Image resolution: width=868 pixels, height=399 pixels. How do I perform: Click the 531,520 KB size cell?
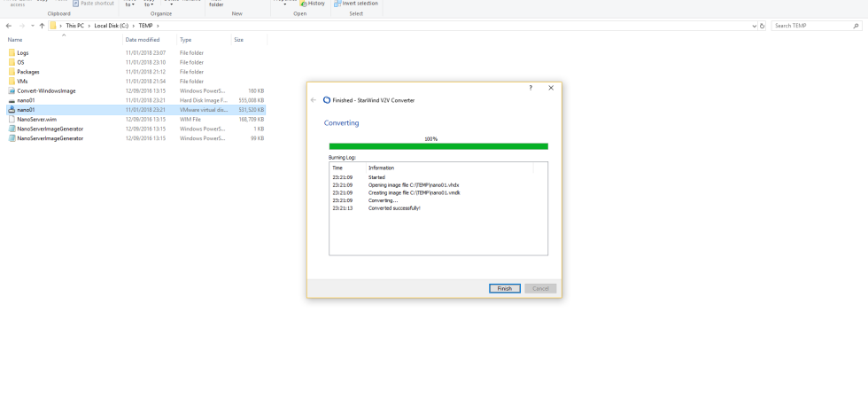coord(252,110)
